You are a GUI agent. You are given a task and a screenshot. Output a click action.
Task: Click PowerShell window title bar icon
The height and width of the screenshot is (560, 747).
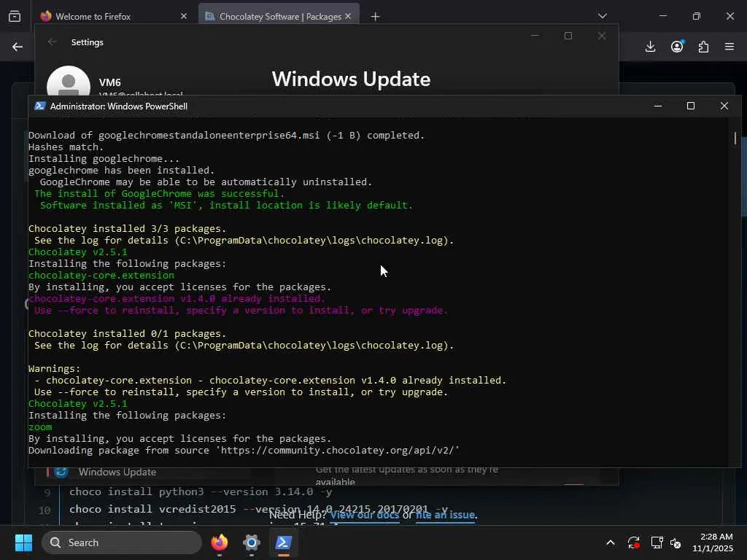tap(40, 106)
